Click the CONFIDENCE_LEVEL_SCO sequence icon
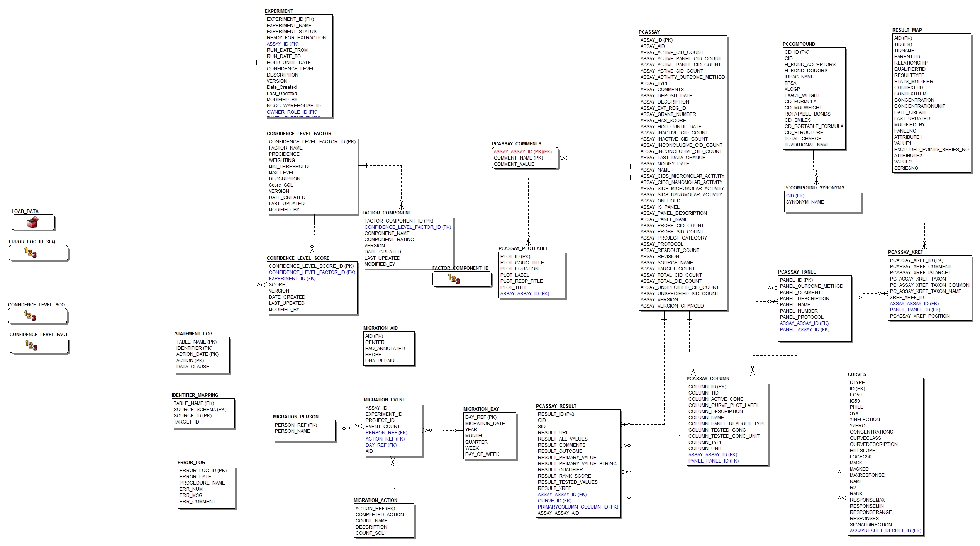 click(30, 315)
